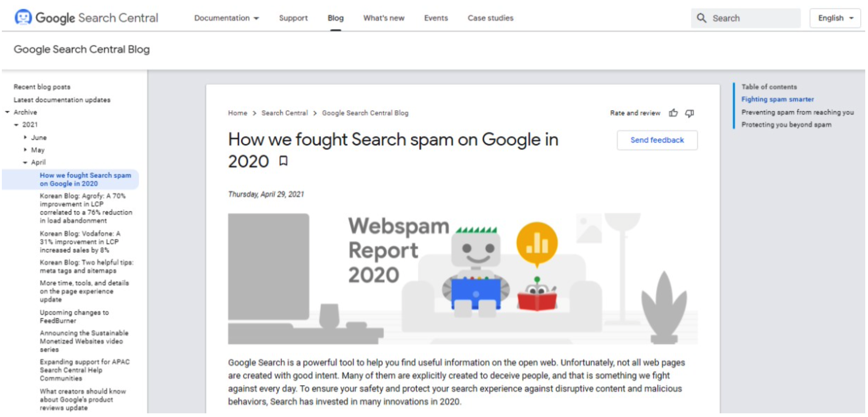Open the Documentation dropdown menu
The height and width of the screenshot is (417, 868).
[x=226, y=18]
